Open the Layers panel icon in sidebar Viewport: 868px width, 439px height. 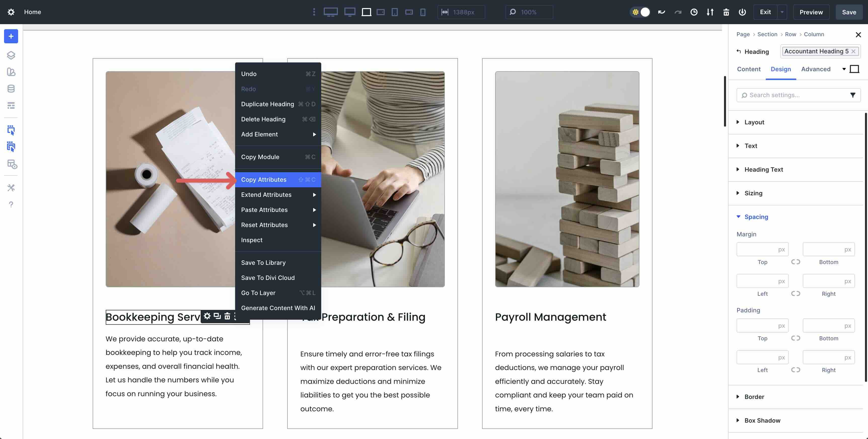click(x=11, y=55)
